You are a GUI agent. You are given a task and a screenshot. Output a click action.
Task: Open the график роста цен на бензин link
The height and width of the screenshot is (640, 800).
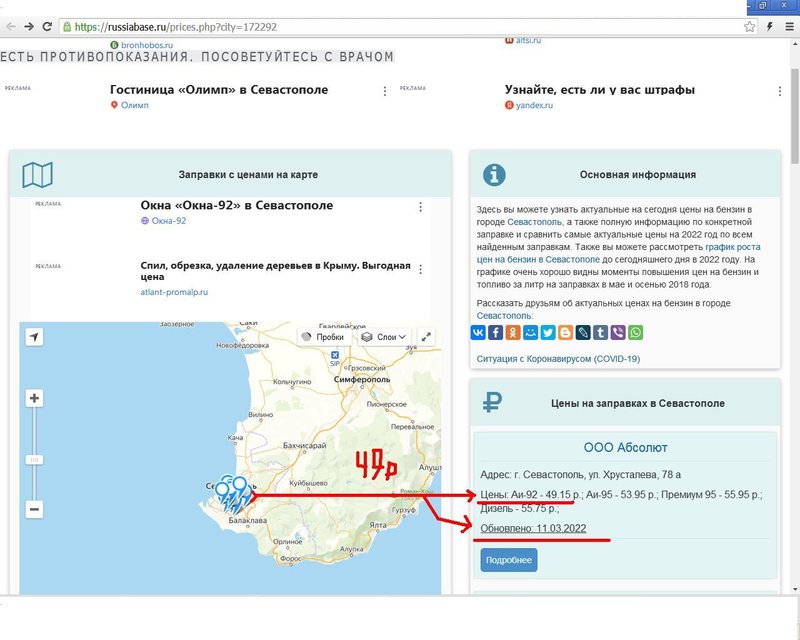point(618,253)
